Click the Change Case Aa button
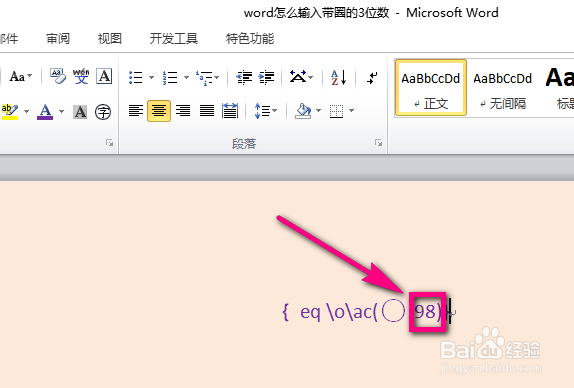This screenshot has height=388, width=574. coord(17,77)
